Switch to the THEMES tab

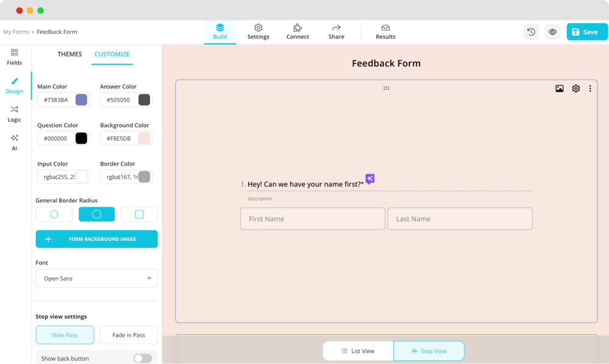click(x=69, y=54)
